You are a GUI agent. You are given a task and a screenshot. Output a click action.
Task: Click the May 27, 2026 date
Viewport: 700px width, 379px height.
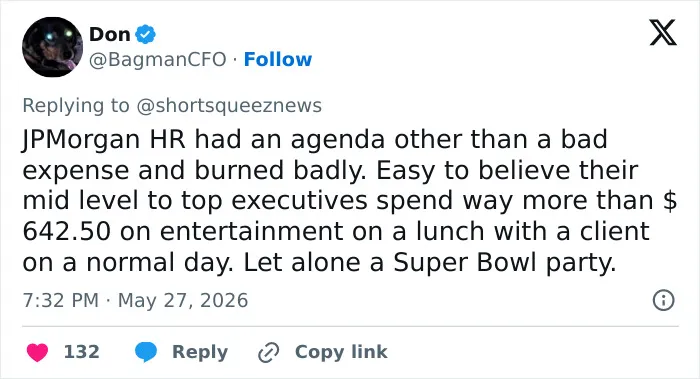183,300
